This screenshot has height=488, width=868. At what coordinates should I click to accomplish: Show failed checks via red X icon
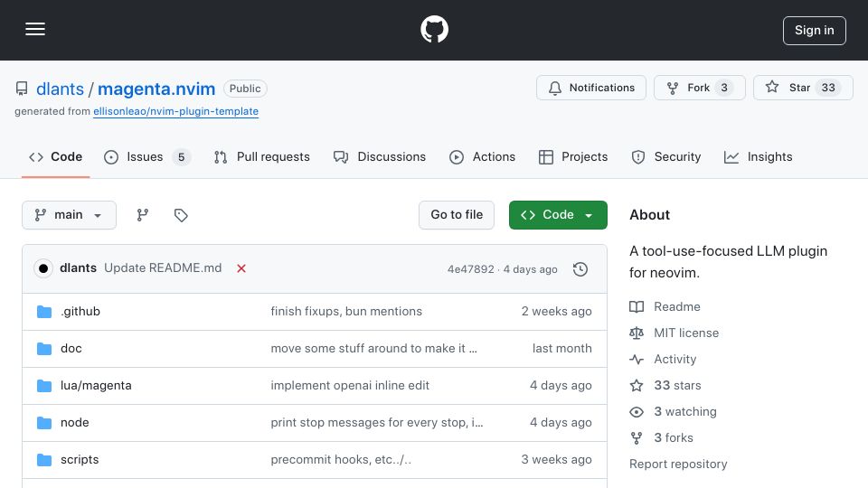click(x=241, y=268)
